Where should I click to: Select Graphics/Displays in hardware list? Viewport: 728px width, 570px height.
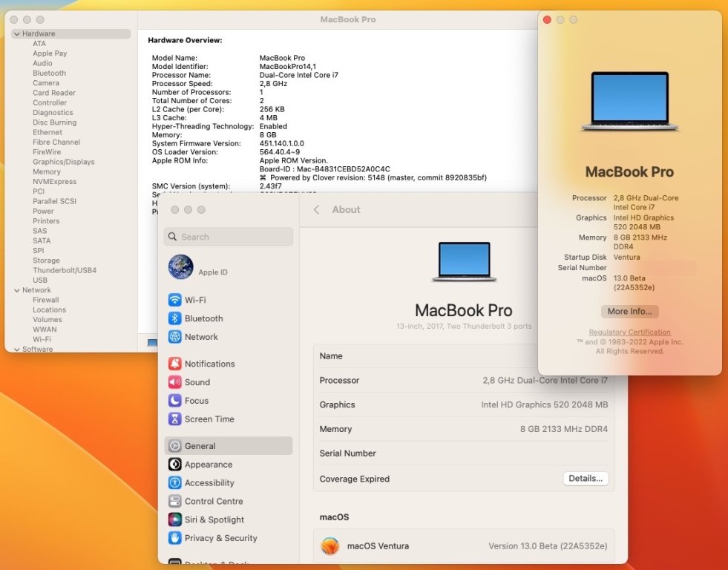[x=63, y=162]
